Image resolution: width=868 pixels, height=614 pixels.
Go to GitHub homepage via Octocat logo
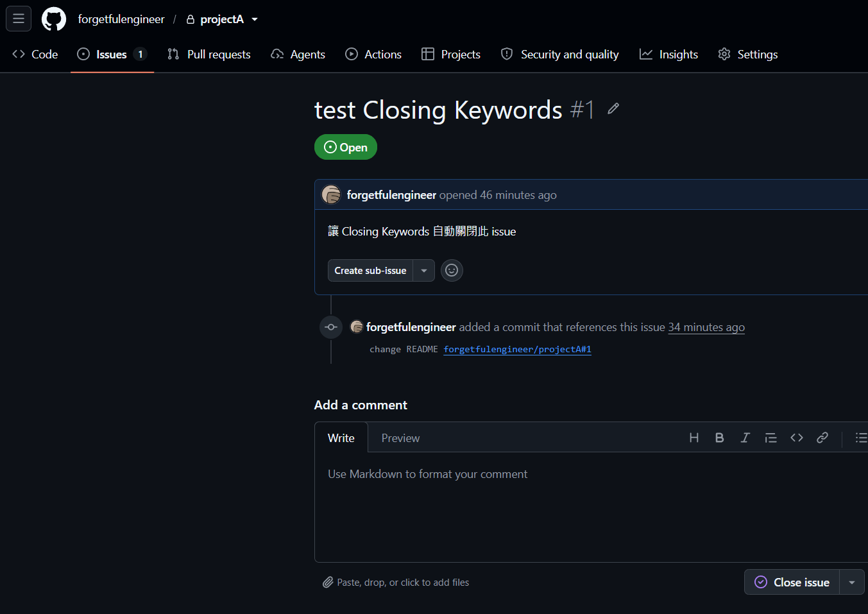coord(54,19)
